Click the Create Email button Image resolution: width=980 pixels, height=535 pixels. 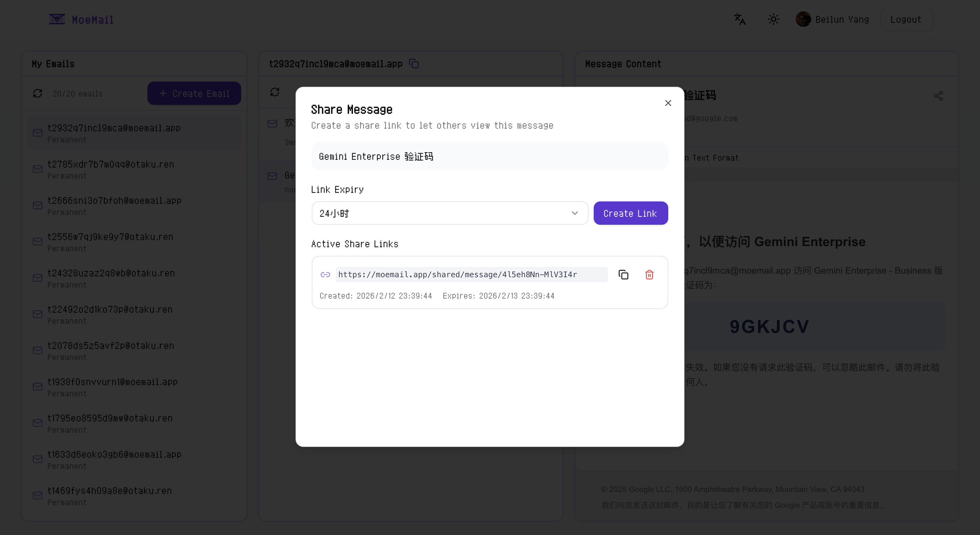point(194,93)
